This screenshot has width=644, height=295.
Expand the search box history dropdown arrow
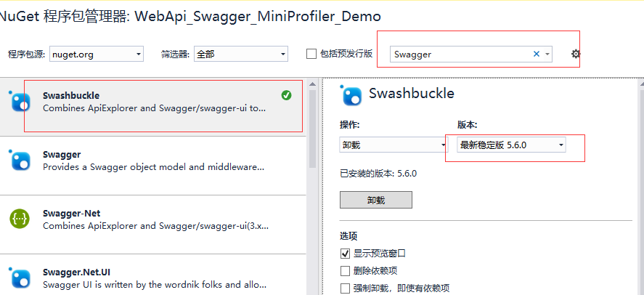tap(547, 54)
